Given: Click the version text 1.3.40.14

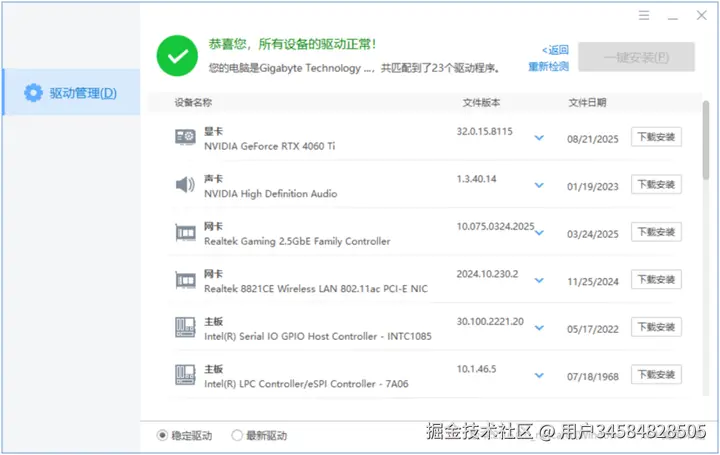Looking at the screenshot, I should pos(476,179).
